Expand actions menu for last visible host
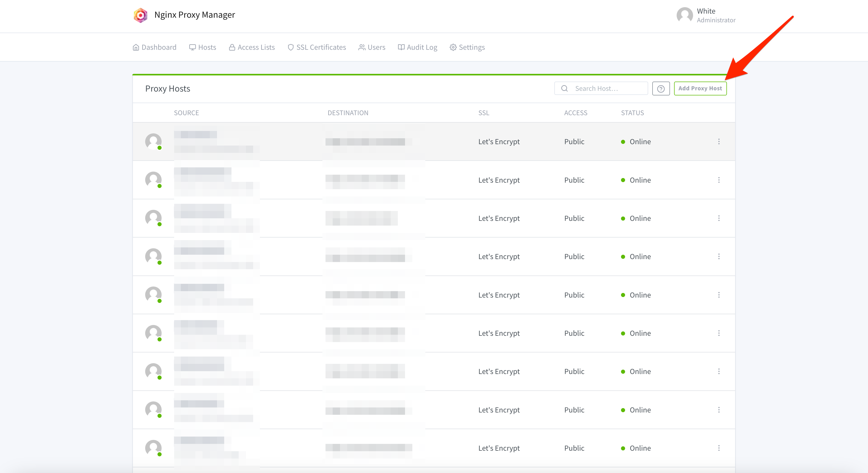The height and width of the screenshot is (473, 868). (x=718, y=448)
